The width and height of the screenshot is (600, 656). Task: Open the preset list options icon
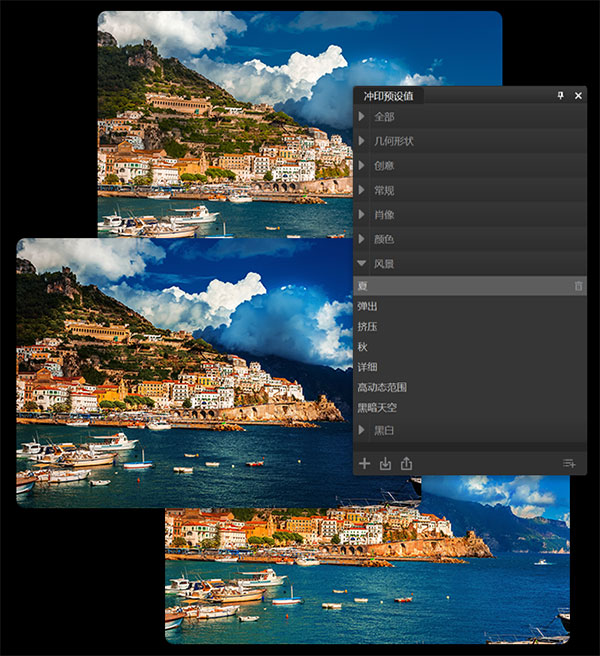pos(569,463)
